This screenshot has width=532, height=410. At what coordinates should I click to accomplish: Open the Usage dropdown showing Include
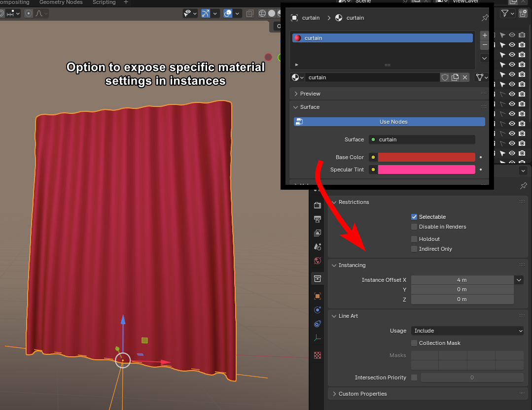pyautogui.click(x=467, y=331)
